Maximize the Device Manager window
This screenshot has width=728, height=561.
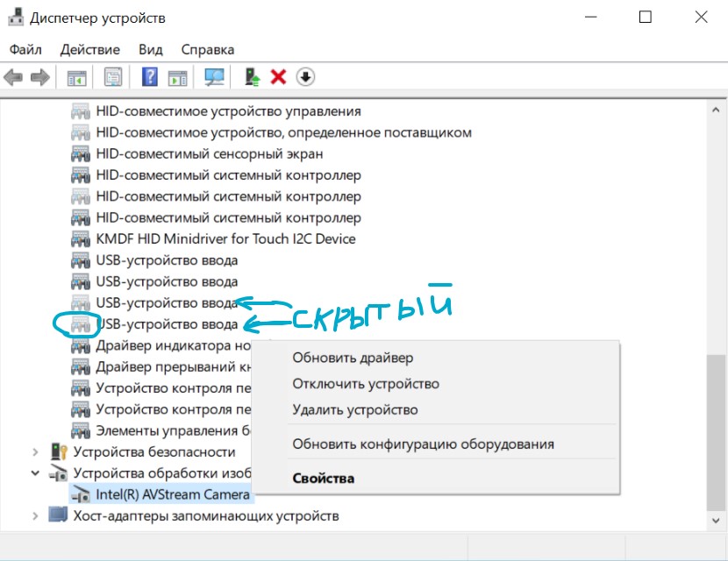click(646, 18)
